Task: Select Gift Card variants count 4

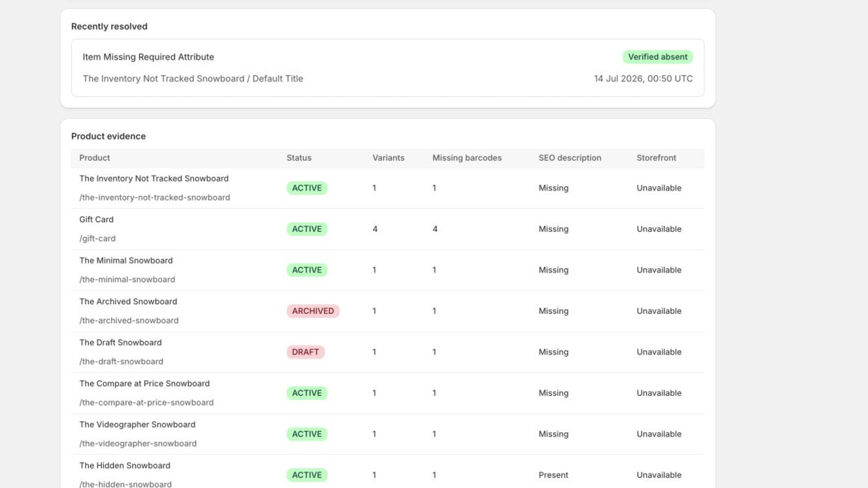Action: click(375, 229)
